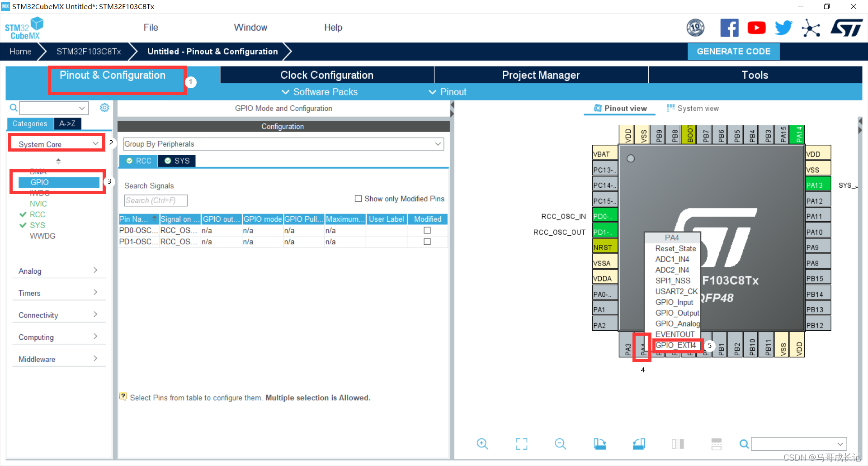The height and width of the screenshot is (466, 868).
Task: Expand the Middleware category
Action: (58, 359)
